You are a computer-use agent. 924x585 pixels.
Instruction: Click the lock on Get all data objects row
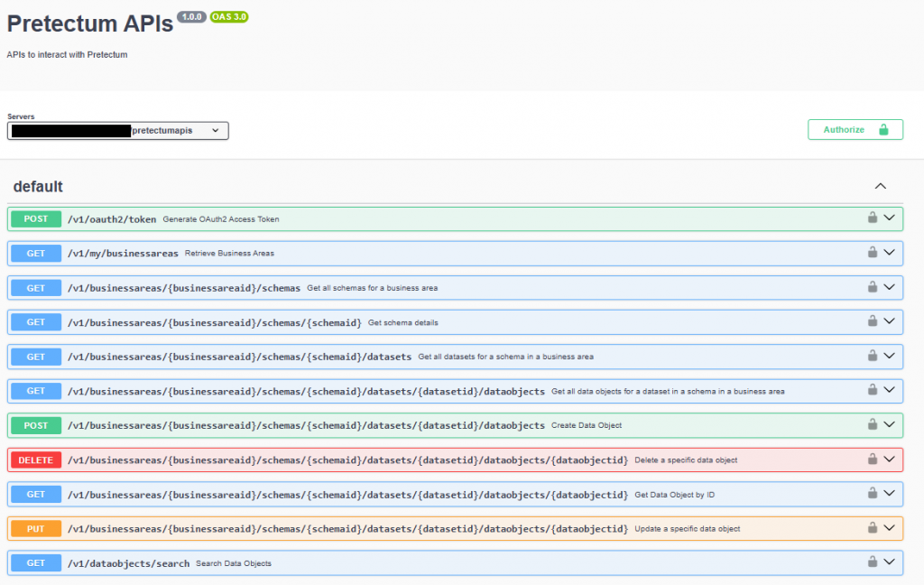pyautogui.click(x=873, y=390)
